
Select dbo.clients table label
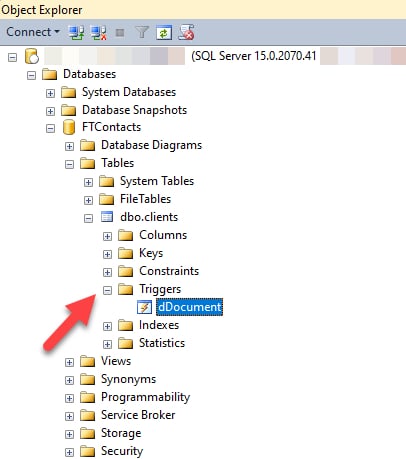[149, 217]
